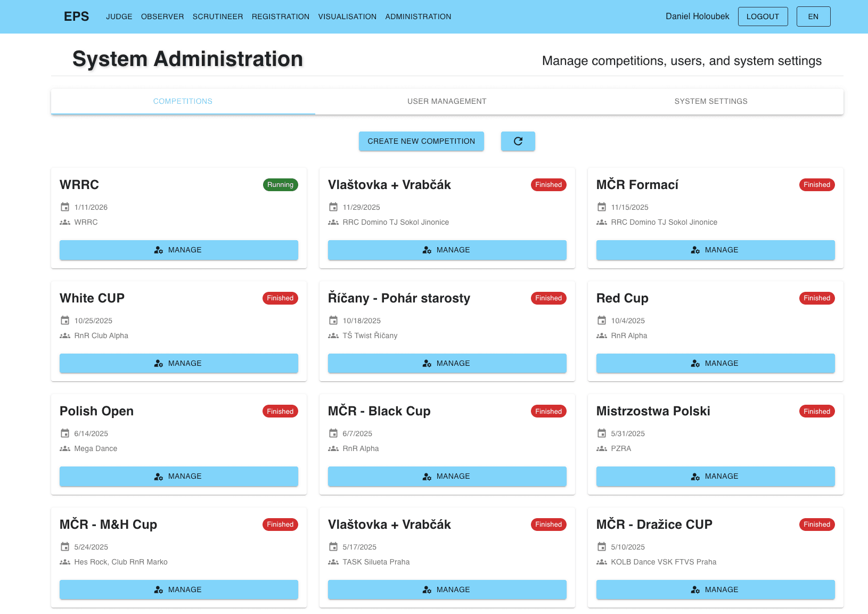Click the refresh competitions icon button
The width and height of the screenshot is (868, 614).
(x=518, y=141)
